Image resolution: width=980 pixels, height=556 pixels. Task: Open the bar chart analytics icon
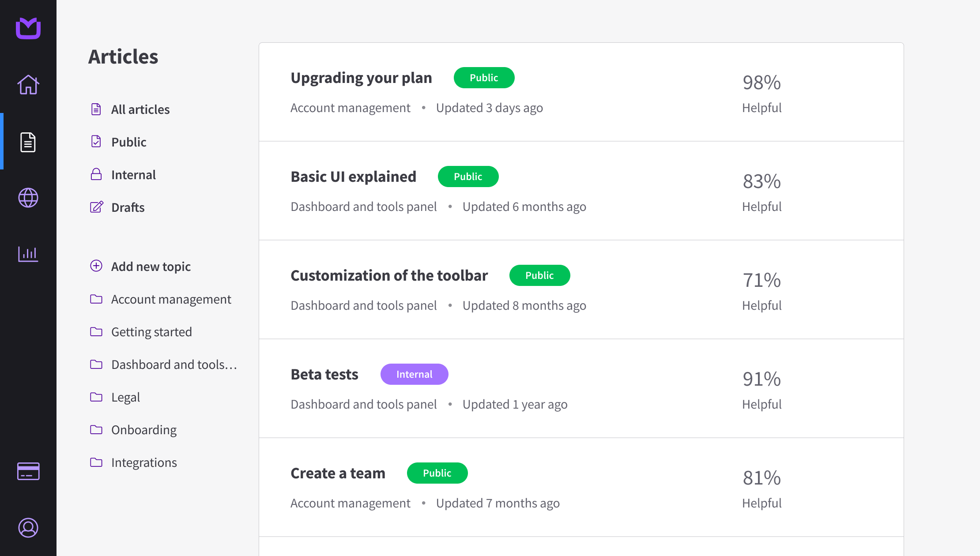[28, 254]
